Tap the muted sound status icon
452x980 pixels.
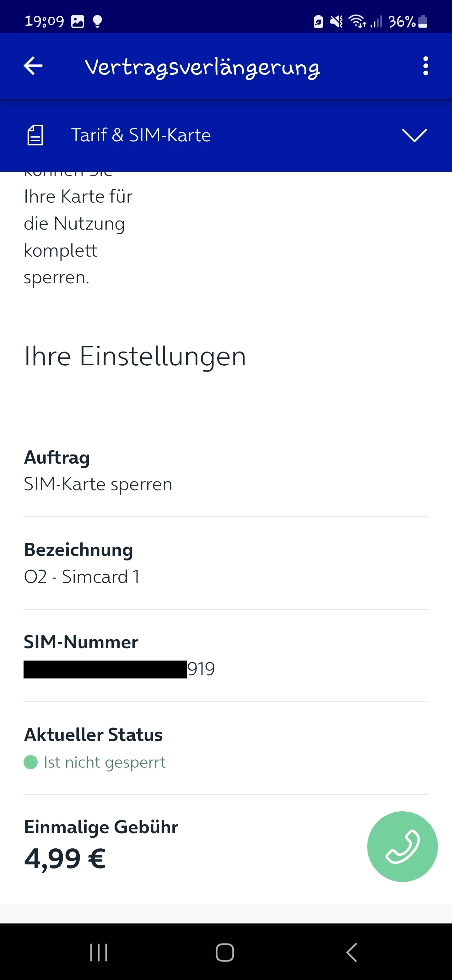coord(336,21)
